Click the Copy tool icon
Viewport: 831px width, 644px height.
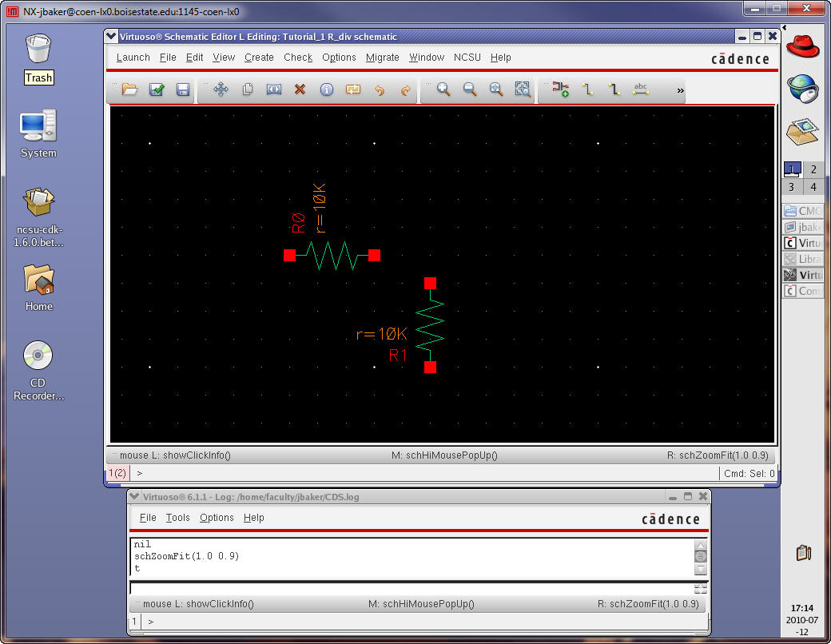click(x=248, y=90)
